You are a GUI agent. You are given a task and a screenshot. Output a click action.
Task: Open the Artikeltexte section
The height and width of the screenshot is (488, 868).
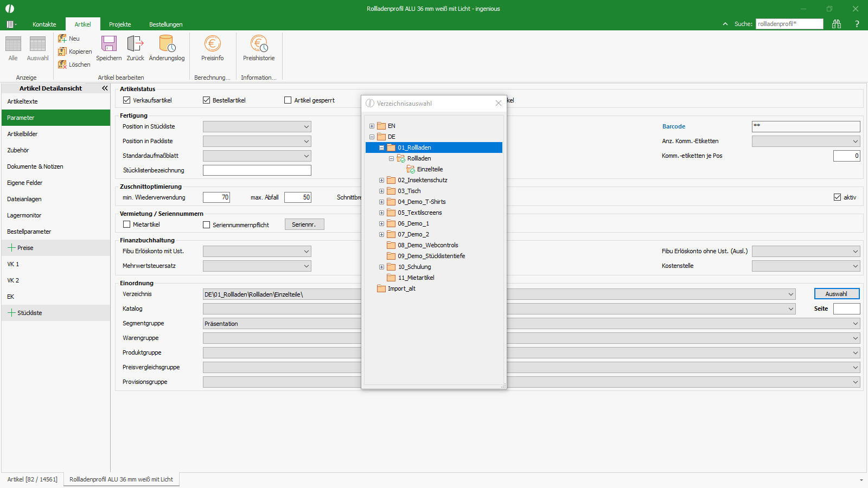(x=56, y=101)
